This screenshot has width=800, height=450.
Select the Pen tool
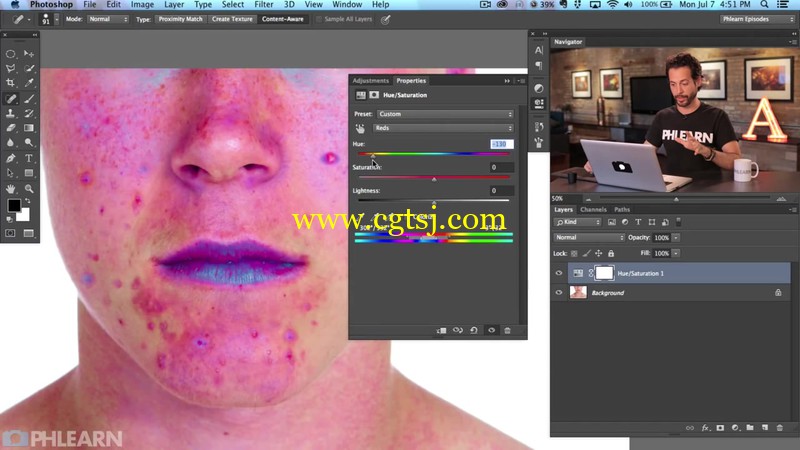pos(10,159)
